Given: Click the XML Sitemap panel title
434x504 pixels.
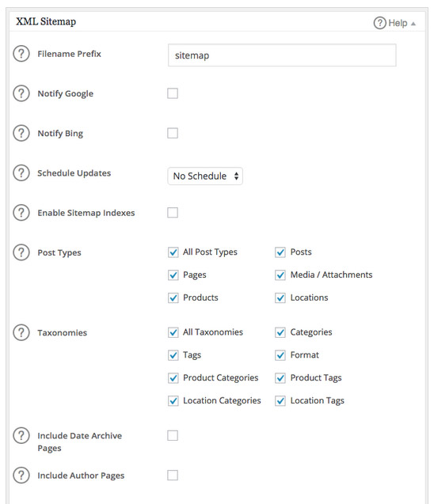Looking at the screenshot, I should [x=46, y=21].
